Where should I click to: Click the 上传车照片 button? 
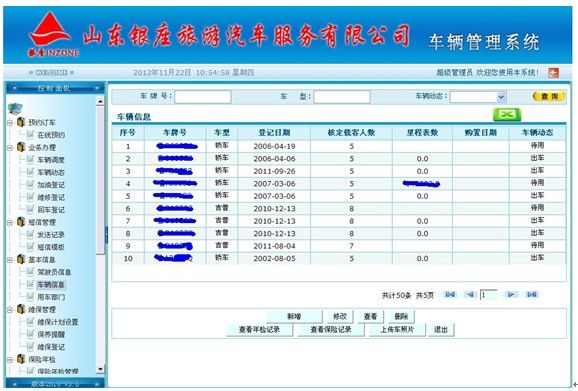pos(397,329)
